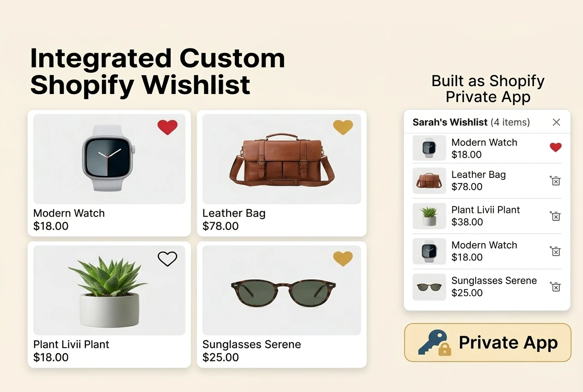Screen dimensions: 583x392
Task: Remove Sunglasses Serene from the wishlist
Action: pos(555,286)
